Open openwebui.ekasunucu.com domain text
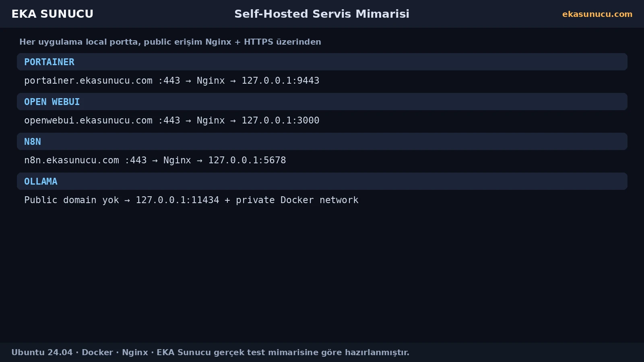 88,120
